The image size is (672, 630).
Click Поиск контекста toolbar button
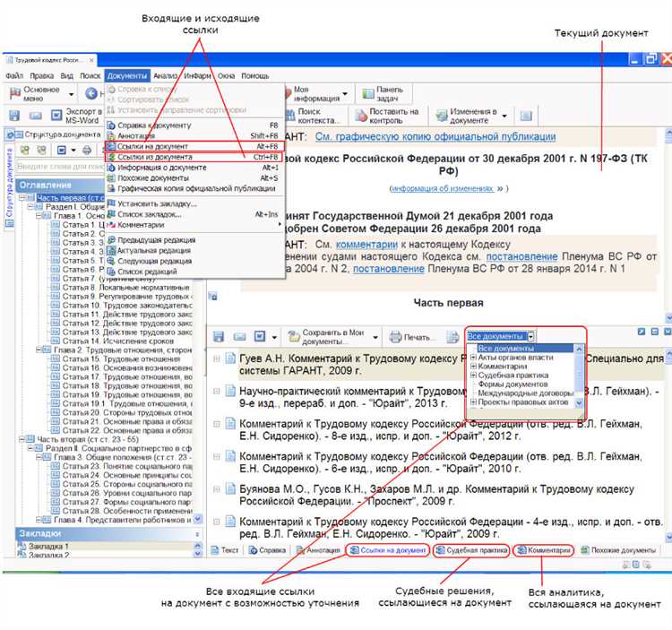coord(314,116)
